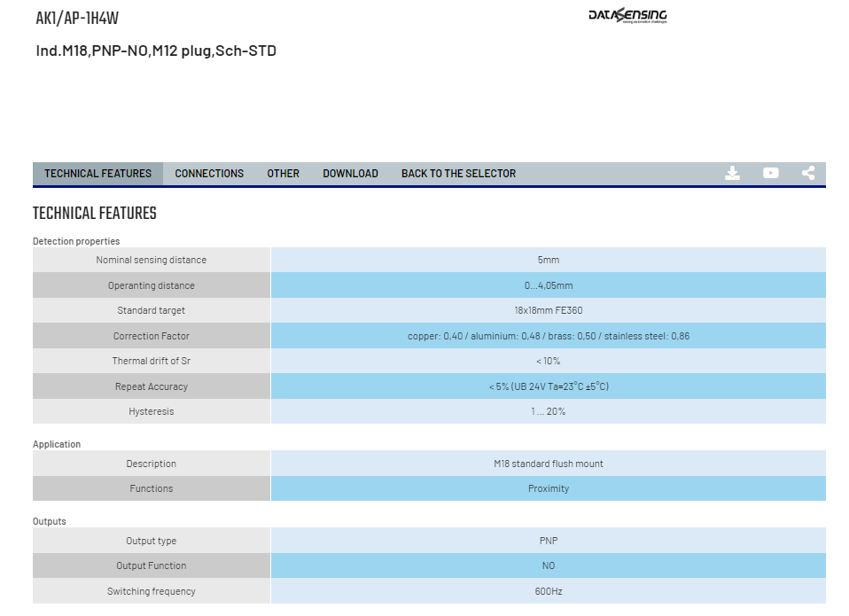Click the copper/aluminium correction factor values
Screen dimensions: 849x616
(x=549, y=336)
